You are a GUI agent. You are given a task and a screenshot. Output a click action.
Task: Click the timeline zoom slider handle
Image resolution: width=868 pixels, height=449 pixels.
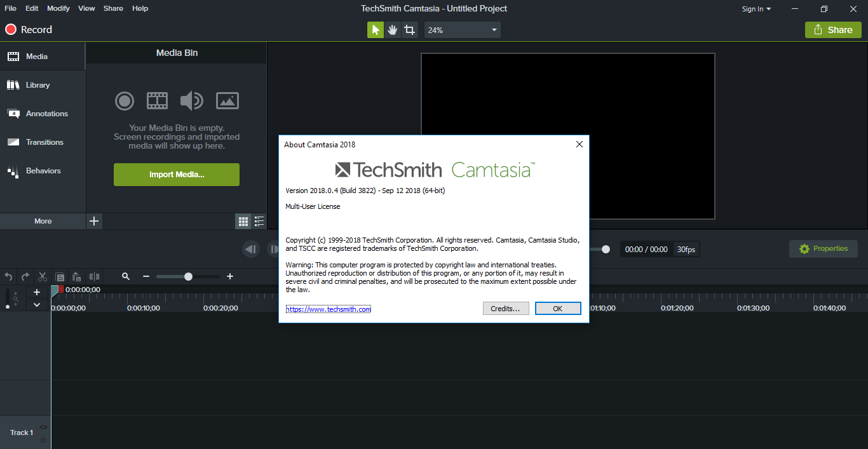pos(188,276)
